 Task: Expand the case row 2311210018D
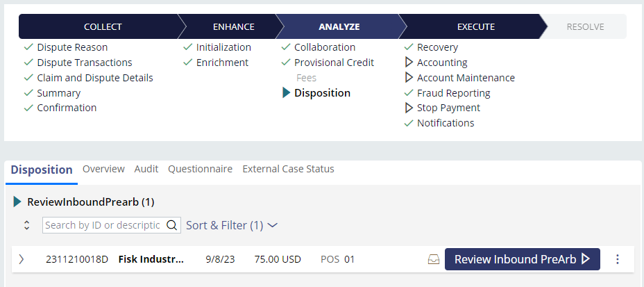(22, 259)
